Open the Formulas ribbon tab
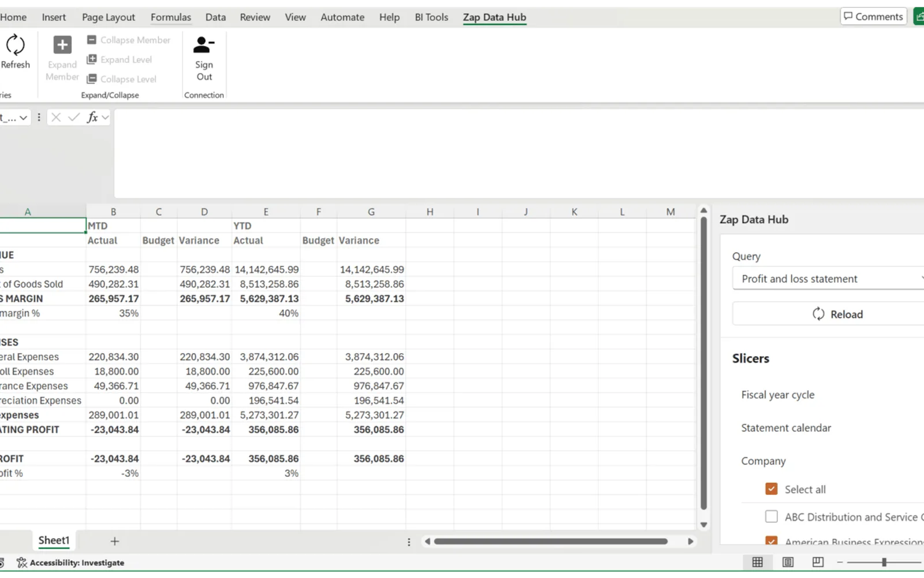The height and width of the screenshot is (578, 924). pos(171,17)
